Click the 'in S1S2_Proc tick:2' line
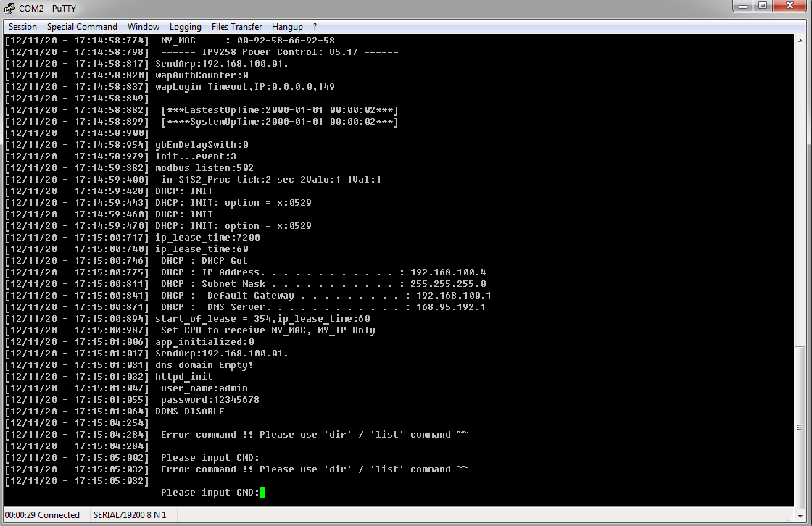Image resolution: width=812 pixels, height=526 pixels. click(271, 180)
